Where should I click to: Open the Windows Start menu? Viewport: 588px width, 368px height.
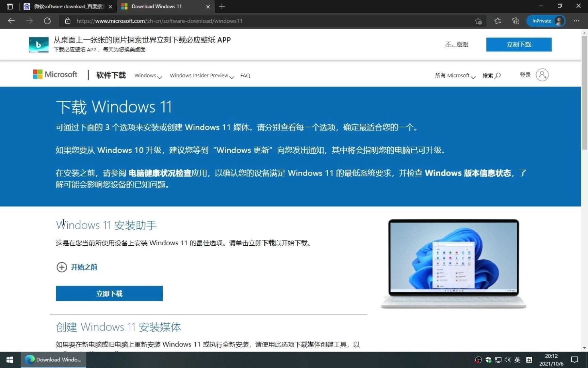point(10,360)
